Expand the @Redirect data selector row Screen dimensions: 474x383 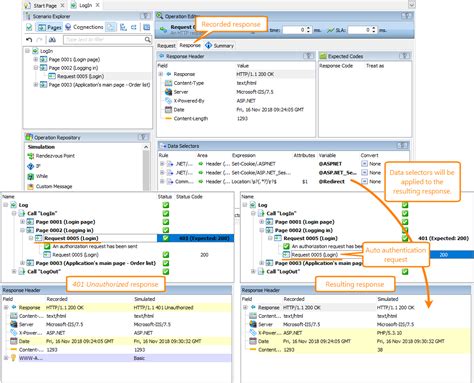click(x=162, y=181)
